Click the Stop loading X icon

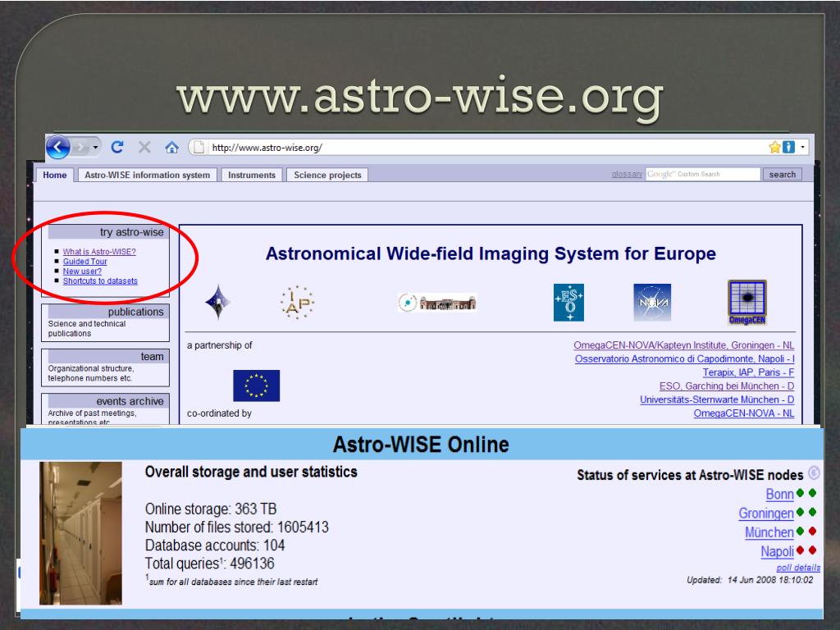(x=144, y=147)
